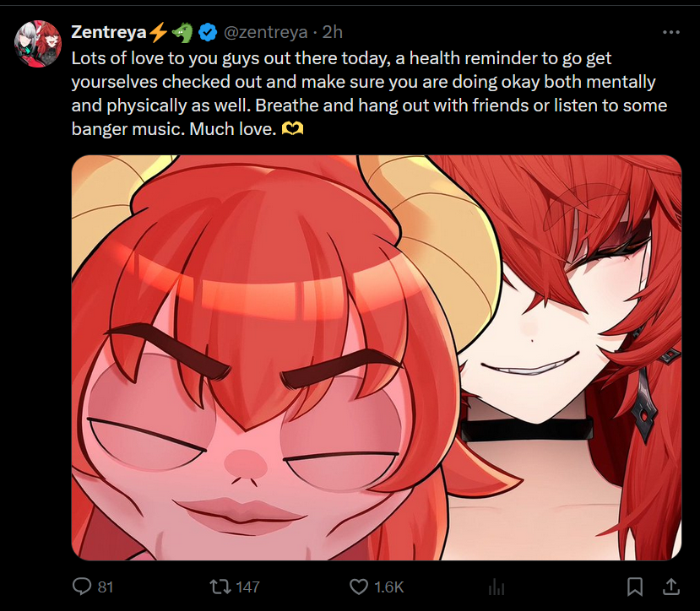Click the Zentreya display name

108,32
